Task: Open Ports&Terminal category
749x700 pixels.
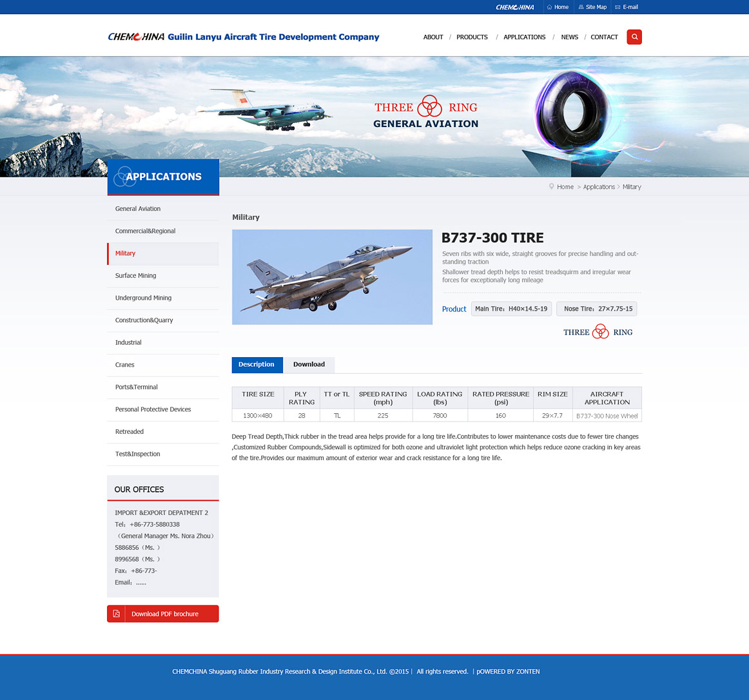Action: tap(163, 387)
